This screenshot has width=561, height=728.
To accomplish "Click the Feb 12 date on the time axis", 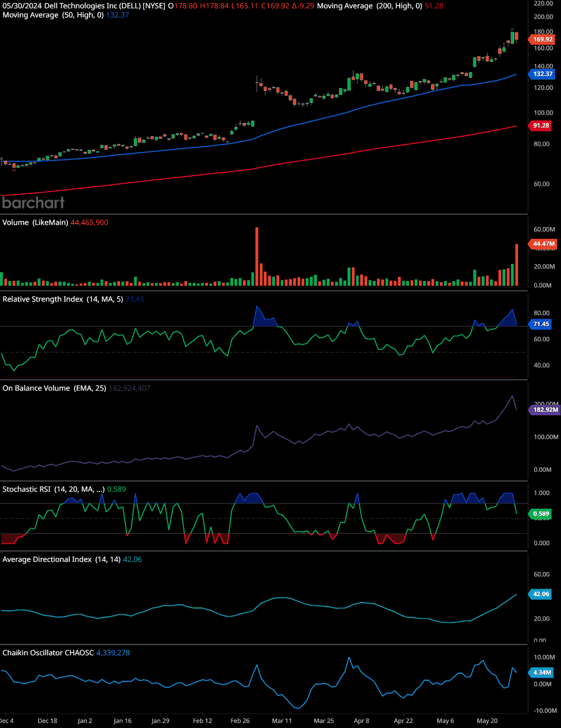I will (202, 721).
